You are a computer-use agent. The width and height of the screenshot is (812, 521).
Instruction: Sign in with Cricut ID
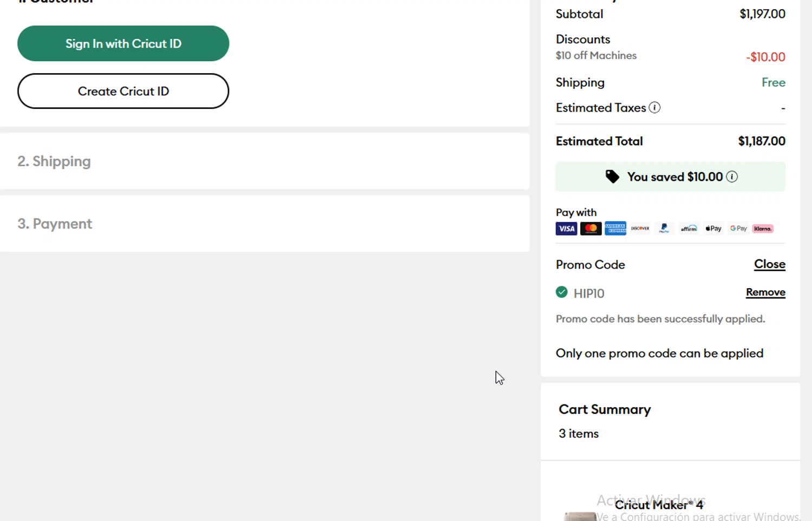click(123, 43)
